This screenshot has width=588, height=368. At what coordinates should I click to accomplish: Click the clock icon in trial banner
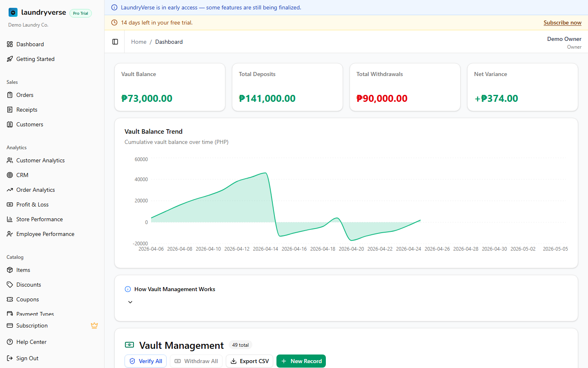[x=114, y=22]
